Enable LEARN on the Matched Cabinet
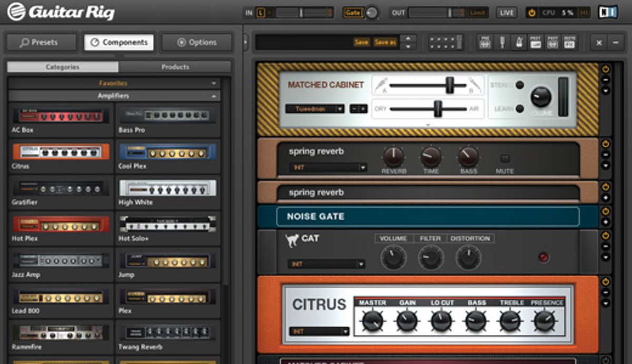Image resolution: width=632 pixels, height=364 pixels. 519,109
